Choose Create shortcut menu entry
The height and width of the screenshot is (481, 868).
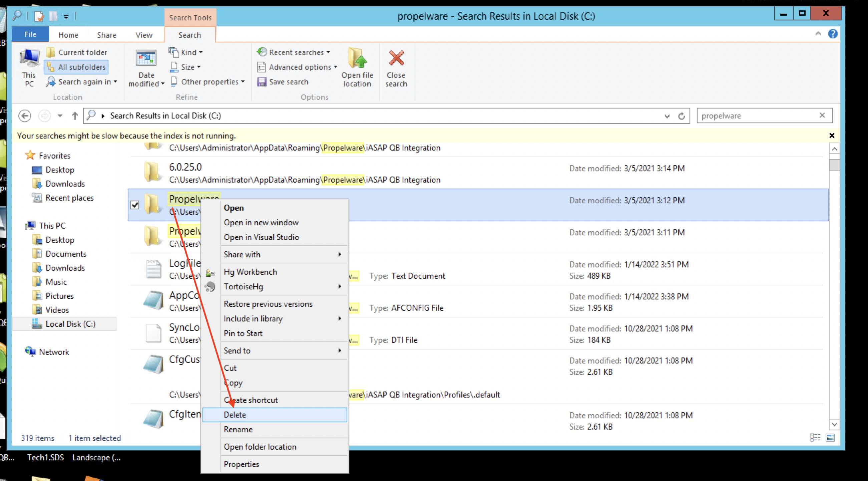(x=275, y=400)
